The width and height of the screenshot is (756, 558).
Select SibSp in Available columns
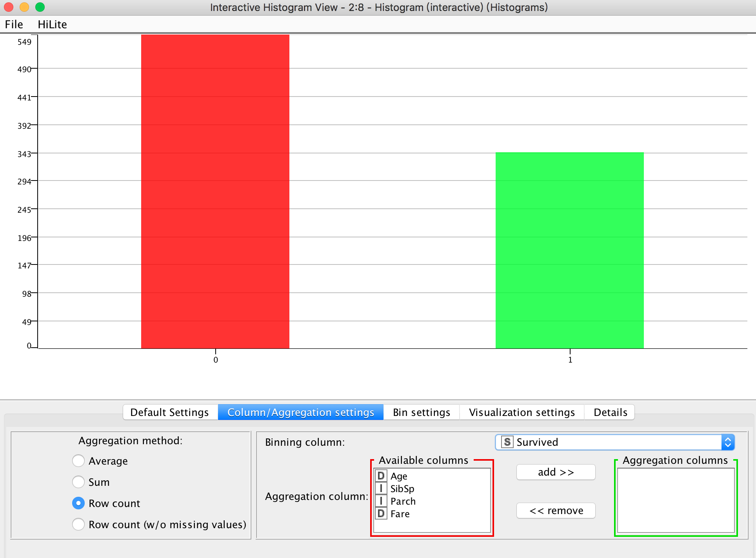(x=433, y=489)
